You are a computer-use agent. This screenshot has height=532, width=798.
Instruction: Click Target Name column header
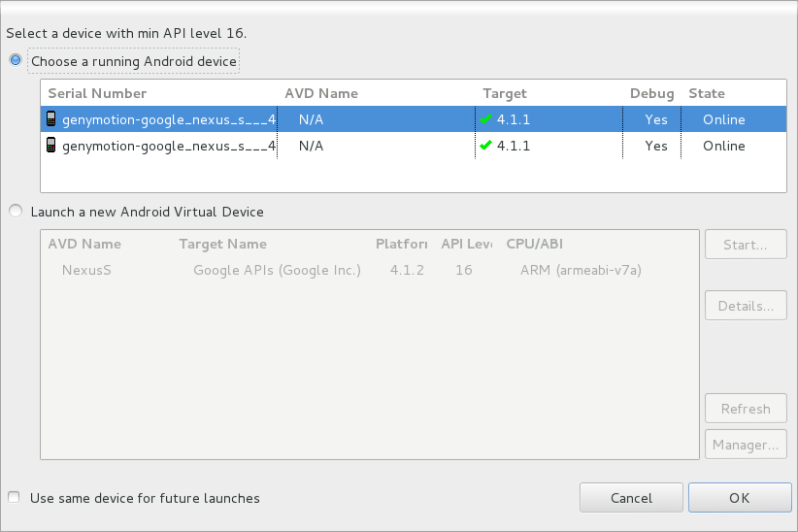223,244
